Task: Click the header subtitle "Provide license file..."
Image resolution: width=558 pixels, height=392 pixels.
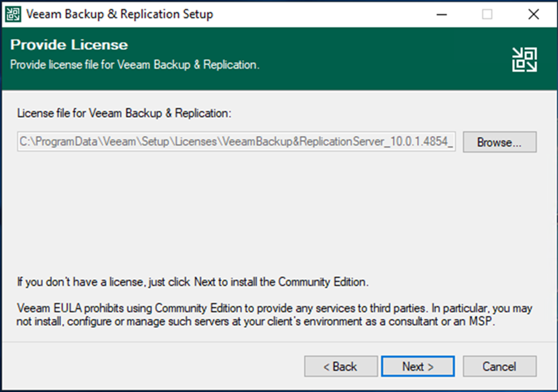Action: (135, 65)
